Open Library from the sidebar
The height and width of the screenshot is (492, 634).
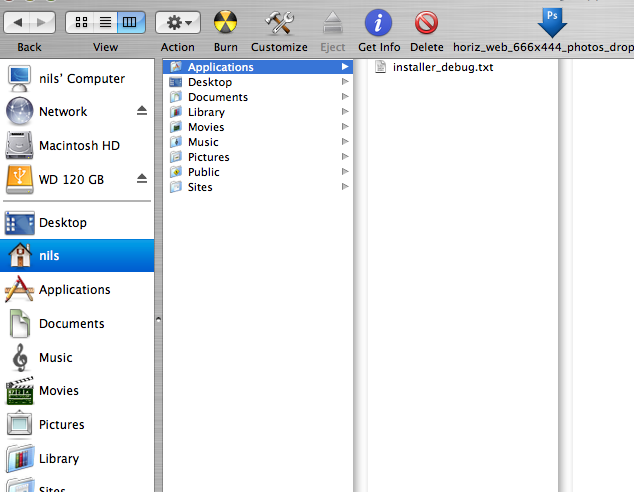click(x=77, y=458)
